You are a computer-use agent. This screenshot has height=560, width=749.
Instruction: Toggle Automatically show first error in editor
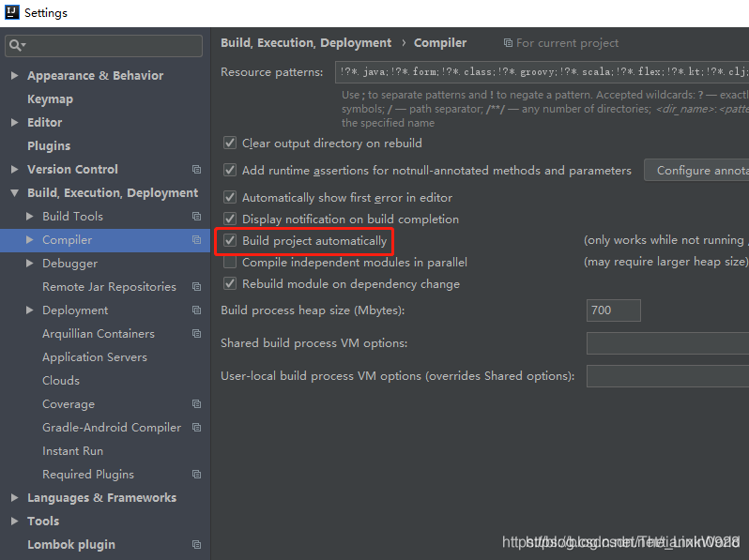[x=230, y=197]
